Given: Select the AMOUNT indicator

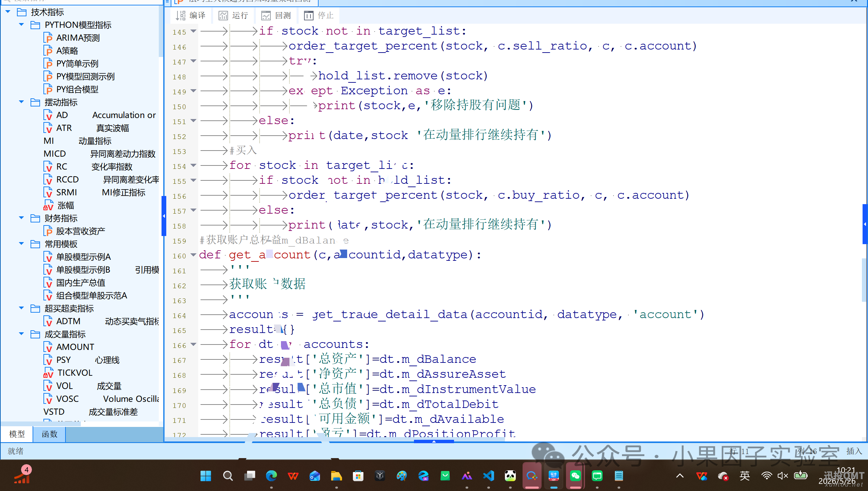Looking at the screenshot, I should pos(69,347).
